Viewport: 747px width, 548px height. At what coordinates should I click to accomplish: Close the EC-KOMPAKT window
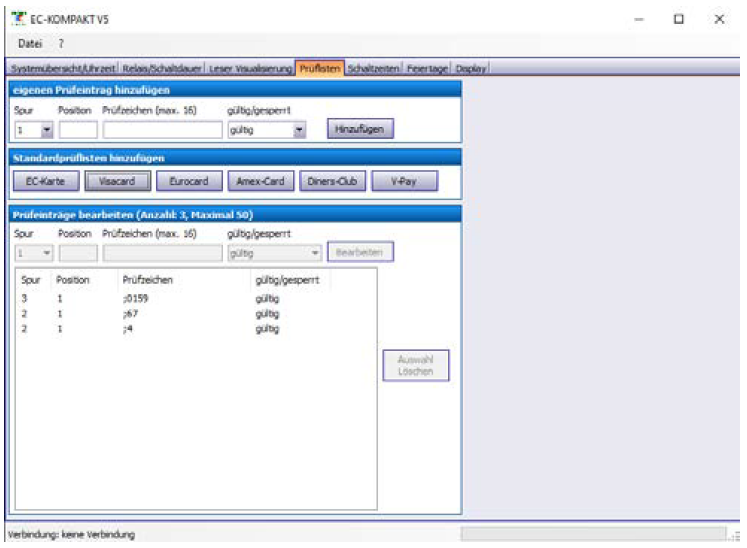click(x=719, y=19)
